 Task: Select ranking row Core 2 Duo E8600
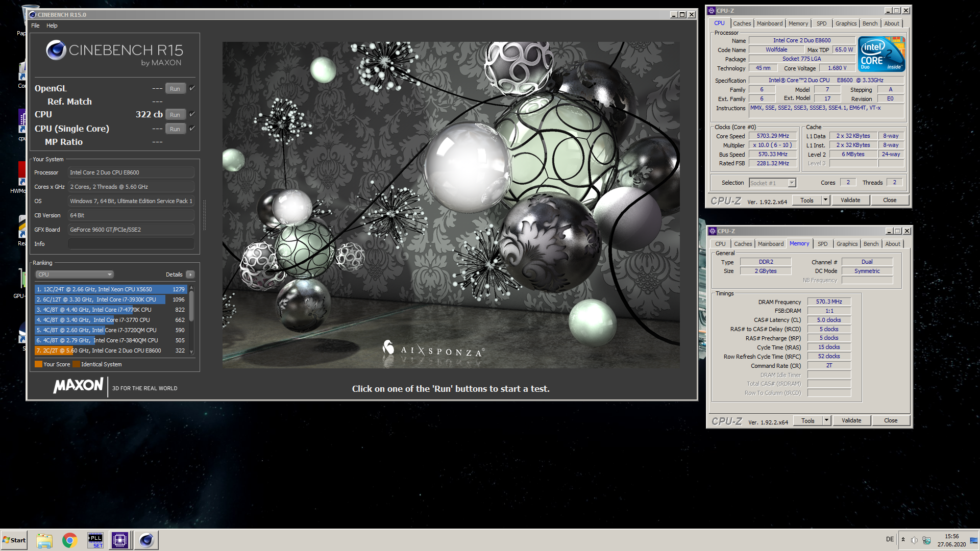point(111,350)
